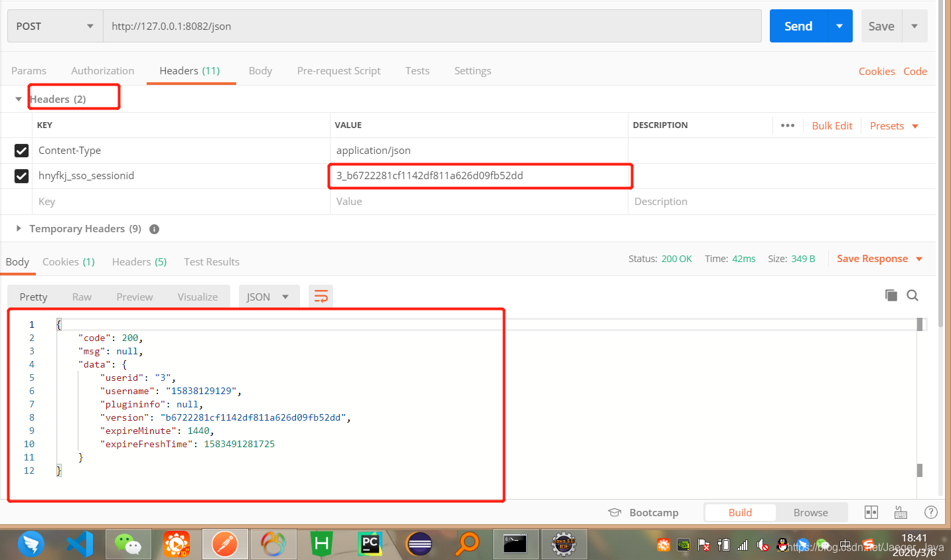
Task: Open the Send button dropdown arrow
Action: pos(840,26)
